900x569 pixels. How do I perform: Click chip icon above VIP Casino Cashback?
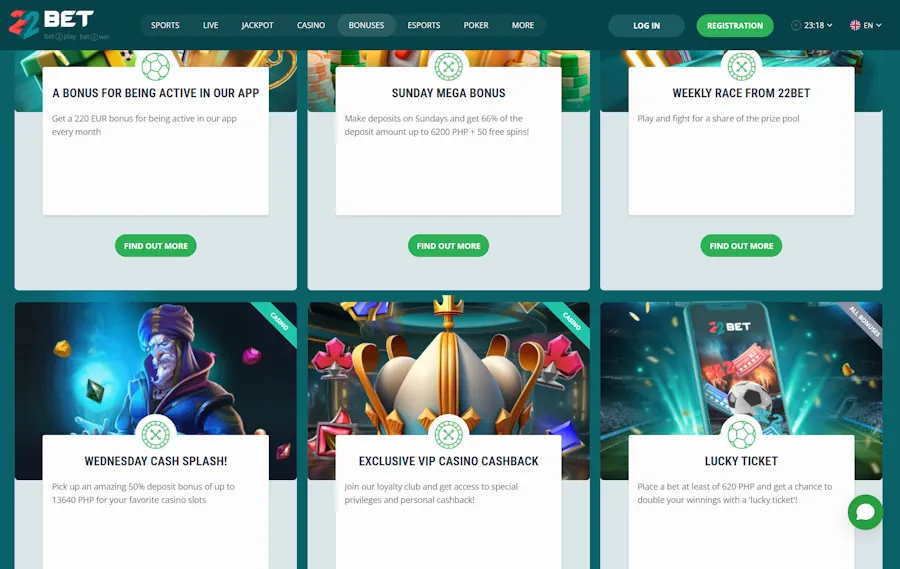(449, 435)
